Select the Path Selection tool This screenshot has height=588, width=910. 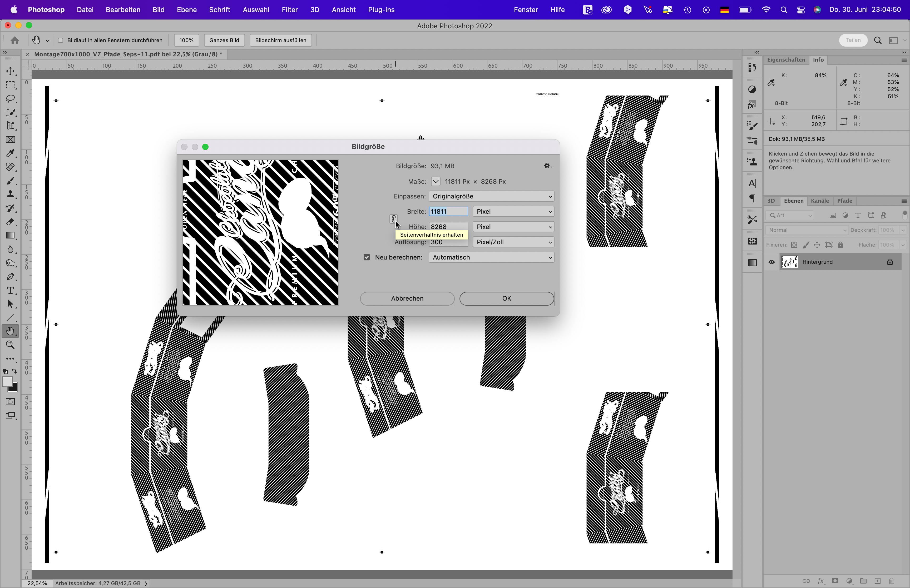(x=10, y=304)
